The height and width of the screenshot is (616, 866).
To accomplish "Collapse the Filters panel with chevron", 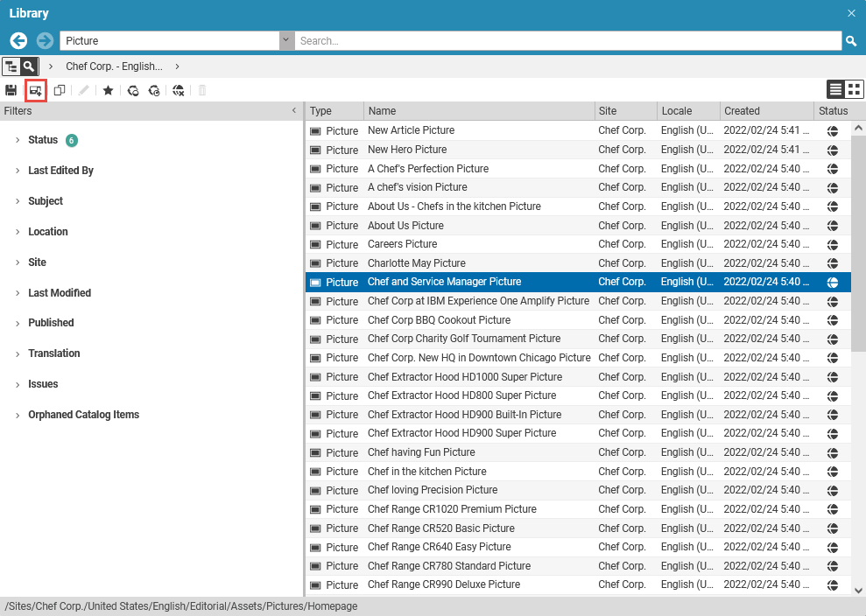I will tap(294, 111).
